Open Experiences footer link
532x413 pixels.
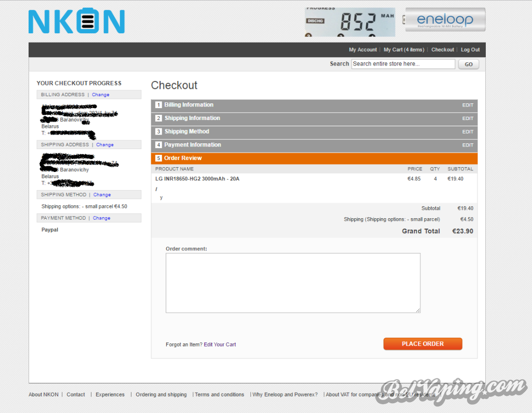pyautogui.click(x=110, y=395)
